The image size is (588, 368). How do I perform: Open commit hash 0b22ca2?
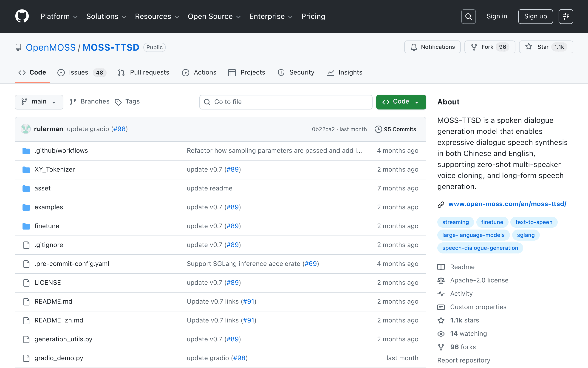click(323, 129)
